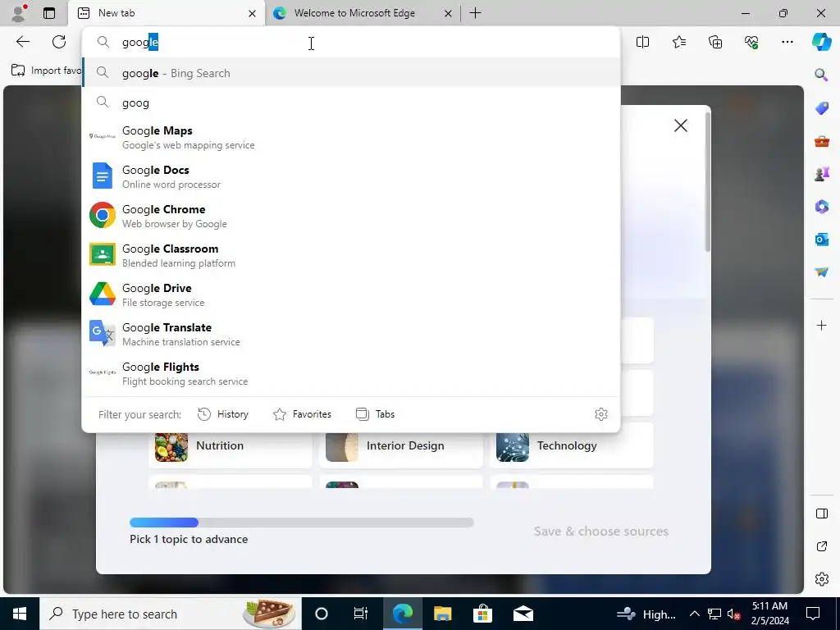The height and width of the screenshot is (630, 840).
Task: Switch to the New tab tab
Action: 166,13
